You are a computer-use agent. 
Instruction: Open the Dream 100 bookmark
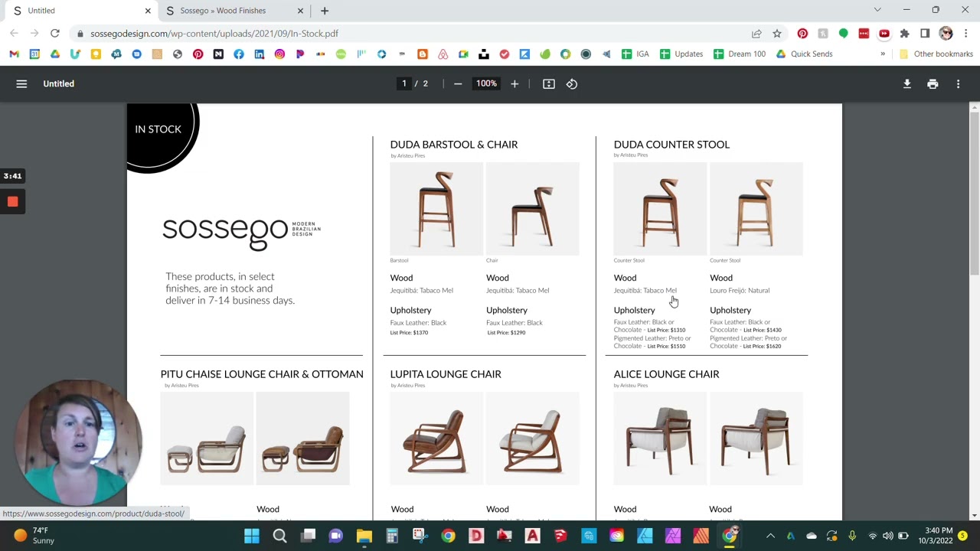click(x=739, y=54)
